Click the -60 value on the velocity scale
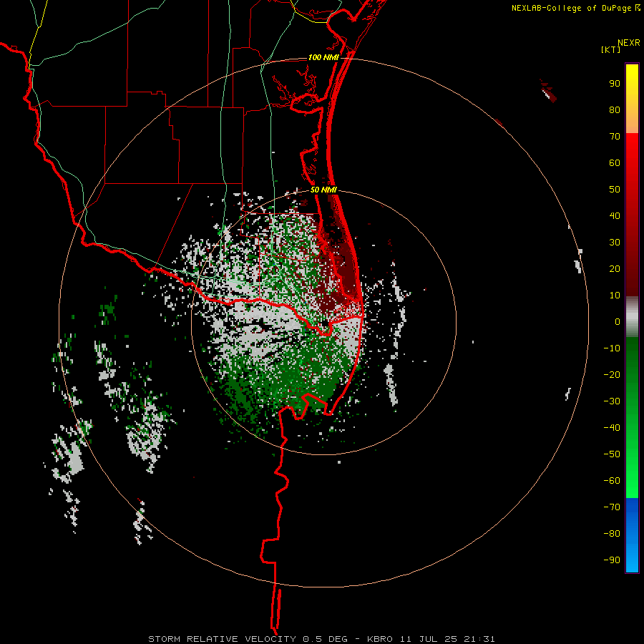Image resolution: width=644 pixels, height=644 pixels. pyautogui.click(x=612, y=481)
